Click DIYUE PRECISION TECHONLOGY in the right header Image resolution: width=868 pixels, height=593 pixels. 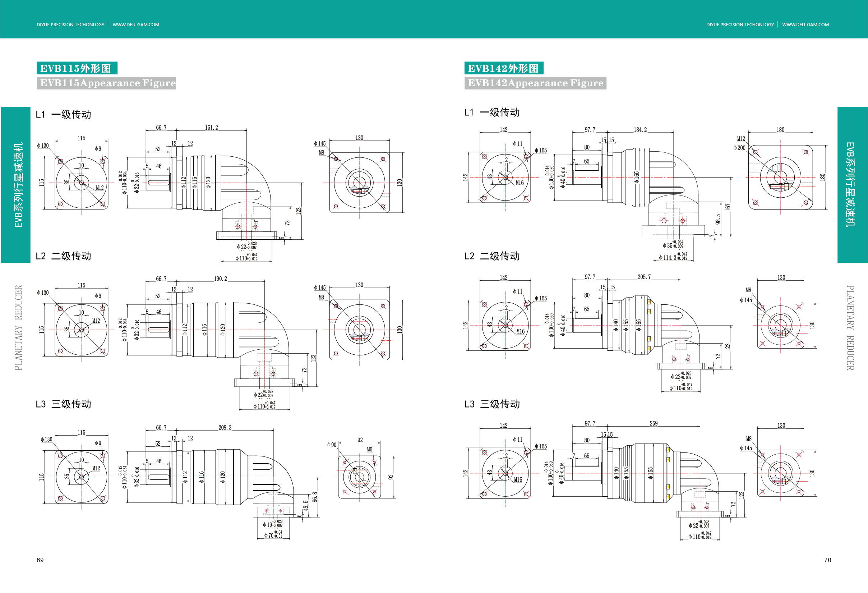pyautogui.click(x=740, y=25)
